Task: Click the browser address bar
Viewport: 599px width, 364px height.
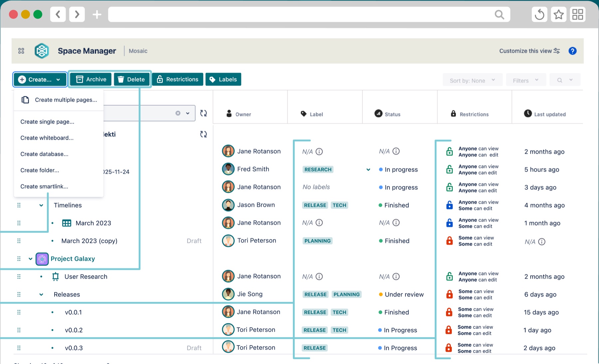Action: coord(309,14)
